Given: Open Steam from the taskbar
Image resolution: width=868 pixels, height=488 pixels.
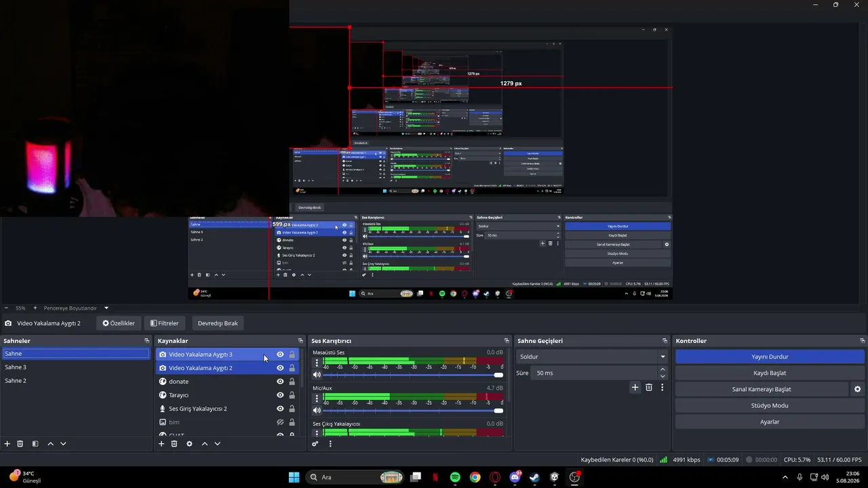Looking at the screenshot, I should coord(534,477).
